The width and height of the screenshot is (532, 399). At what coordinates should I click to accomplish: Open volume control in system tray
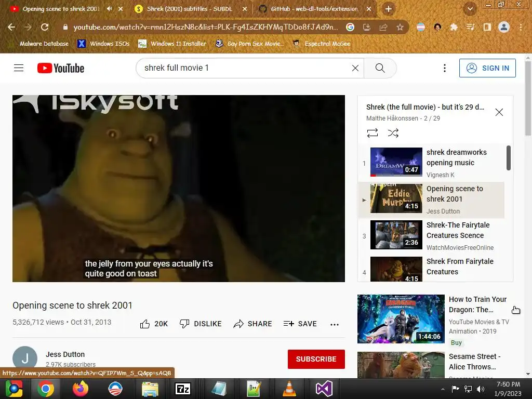[x=481, y=389]
